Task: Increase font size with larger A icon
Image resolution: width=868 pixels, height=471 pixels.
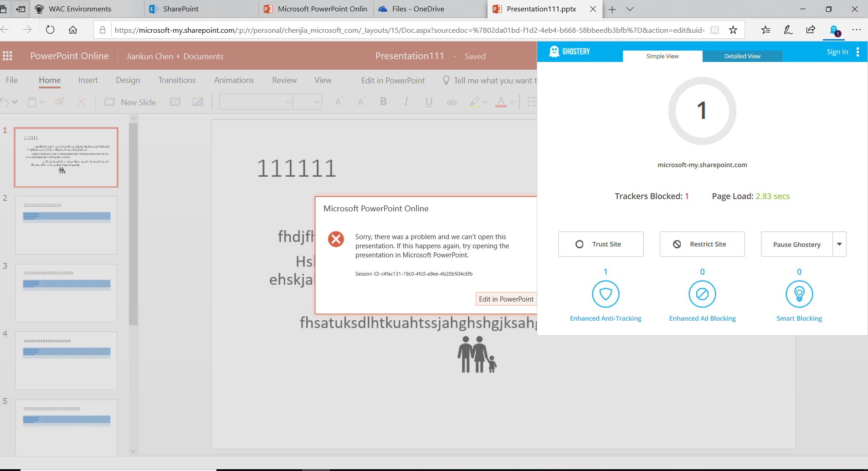Action: click(x=339, y=102)
